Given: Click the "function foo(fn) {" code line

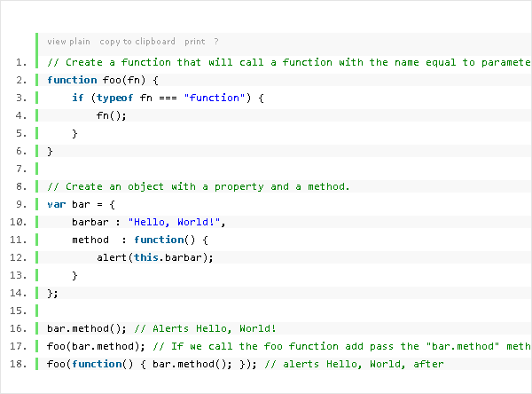Looking at the screenshot, I should pos(102,80).
